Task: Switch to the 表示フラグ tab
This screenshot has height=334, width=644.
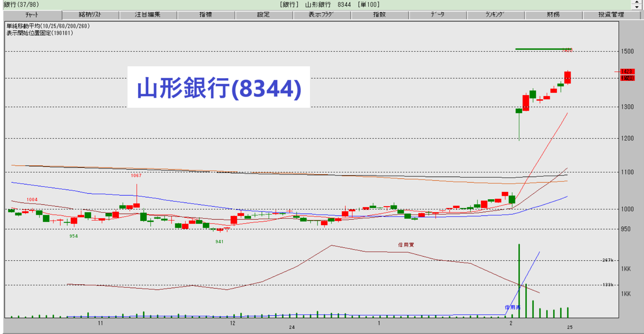Action: point(321,15)
